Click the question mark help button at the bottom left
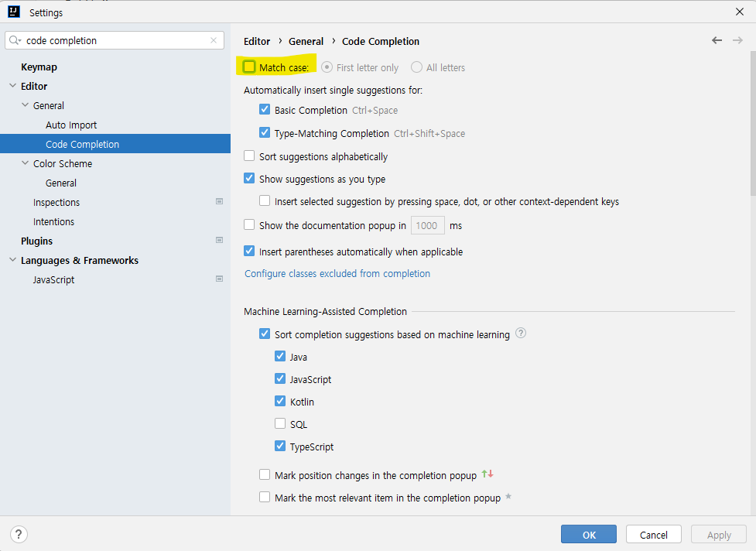 click(x=19, y=534)
